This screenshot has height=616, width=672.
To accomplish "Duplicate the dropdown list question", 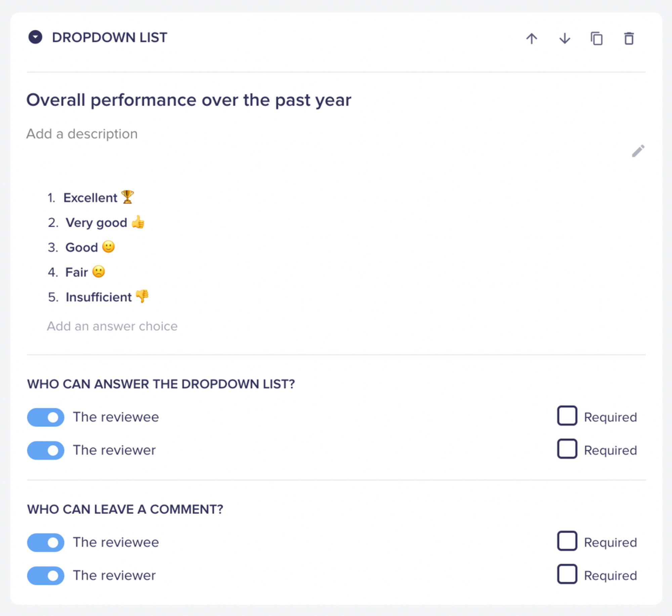I will pyautogui.click(x=597, y=39).
